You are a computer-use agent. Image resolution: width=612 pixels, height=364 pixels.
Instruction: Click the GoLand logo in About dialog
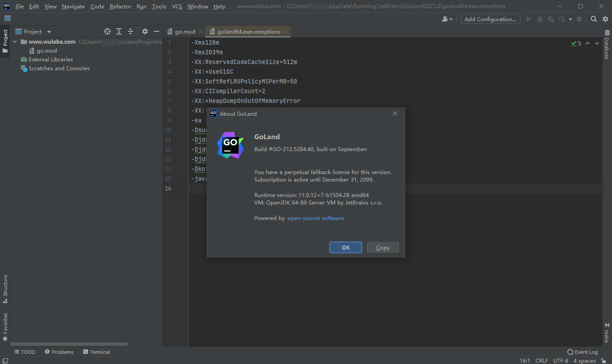coord(230,145)
